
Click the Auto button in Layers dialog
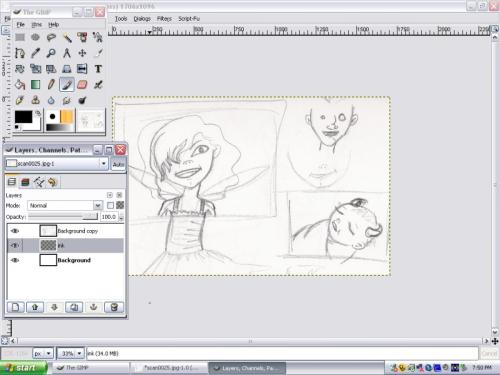coord(118,164)
